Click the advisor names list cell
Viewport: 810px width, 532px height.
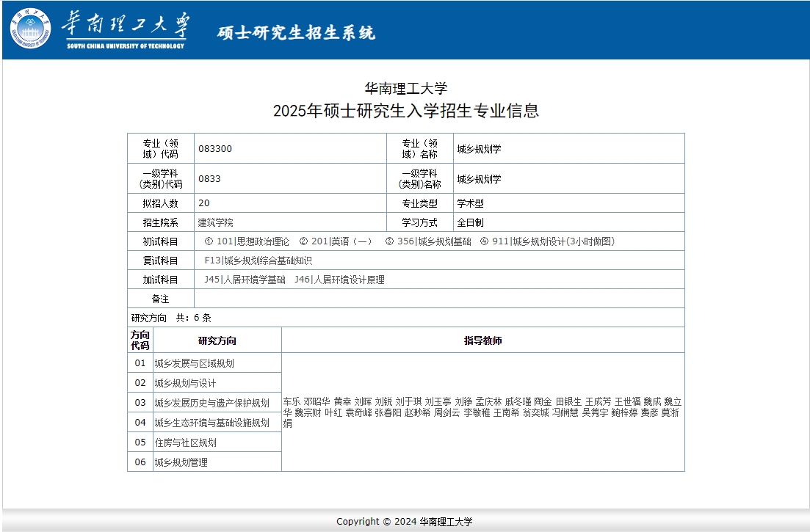[483, 412]
